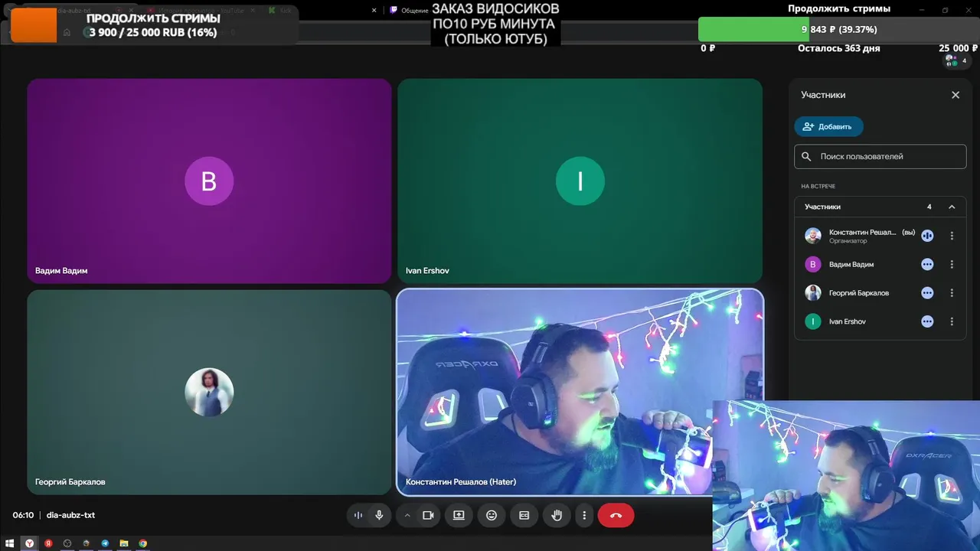Open File Explorer from the taskbar
The width and height of the screenshot is (980, 551).
[124, 543]
